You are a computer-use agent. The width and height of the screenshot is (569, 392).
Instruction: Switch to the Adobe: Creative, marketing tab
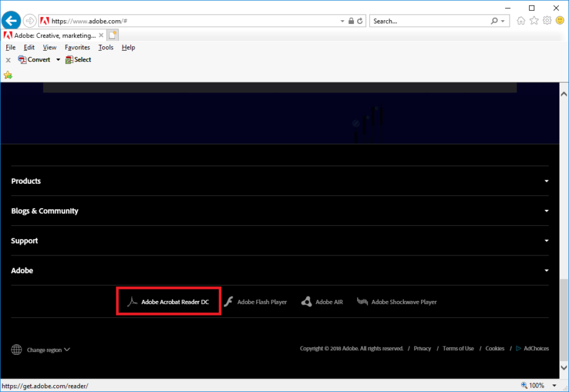tap(49, 35)
